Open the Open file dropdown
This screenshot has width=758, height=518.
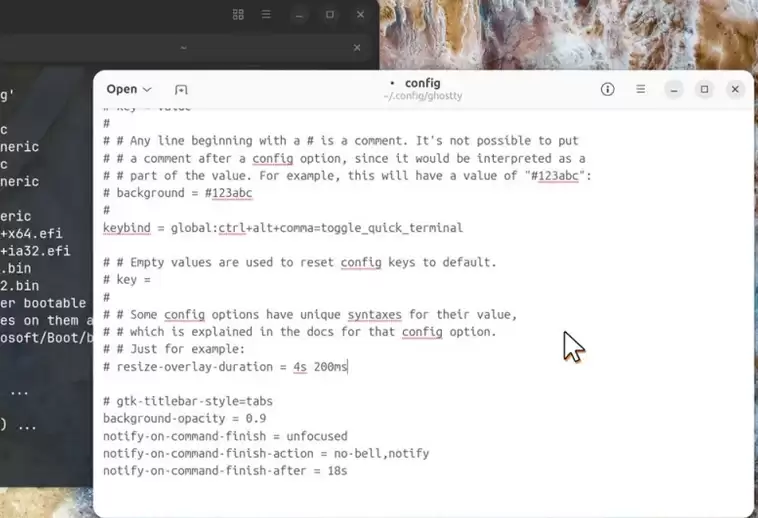pos(129,89)
